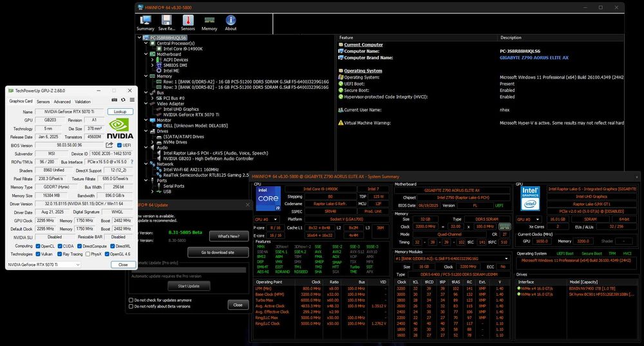644x346 pixels.
Task: Click the About info icon in HWiNFO
Action: 231,20
